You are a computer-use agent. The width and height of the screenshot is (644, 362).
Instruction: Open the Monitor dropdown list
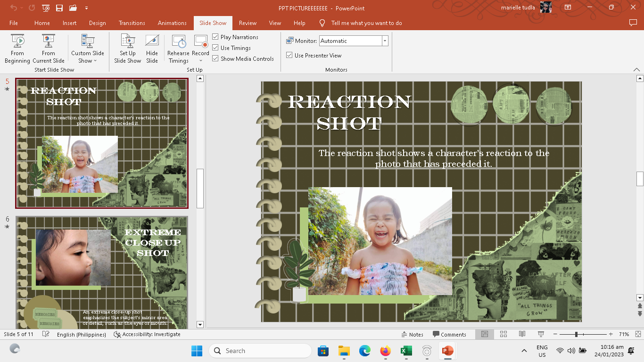pos(385,41)
